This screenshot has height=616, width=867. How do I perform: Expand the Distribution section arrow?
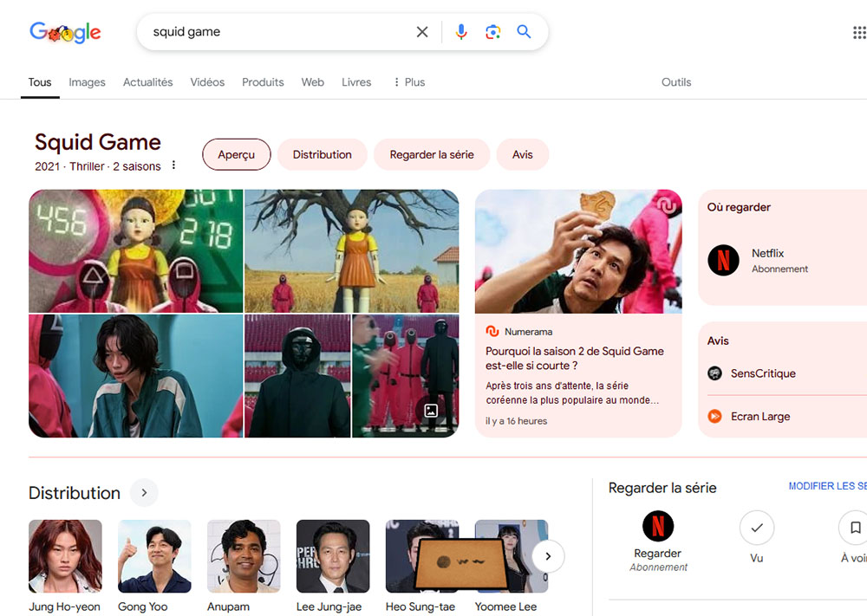tap(144, 492)
